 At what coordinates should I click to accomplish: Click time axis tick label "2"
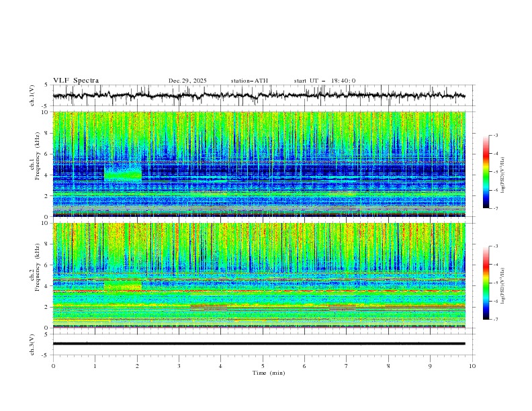point(137,366)
